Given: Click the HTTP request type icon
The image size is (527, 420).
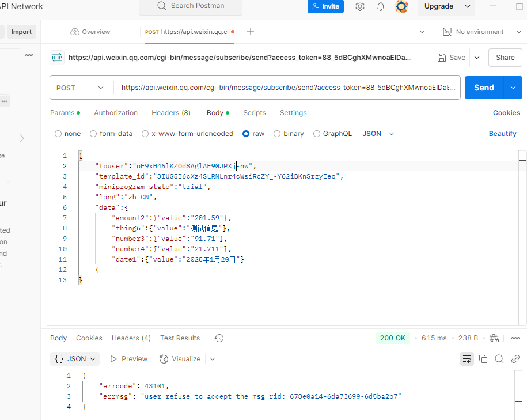Looking at the screenshot, I should (57, 58).
